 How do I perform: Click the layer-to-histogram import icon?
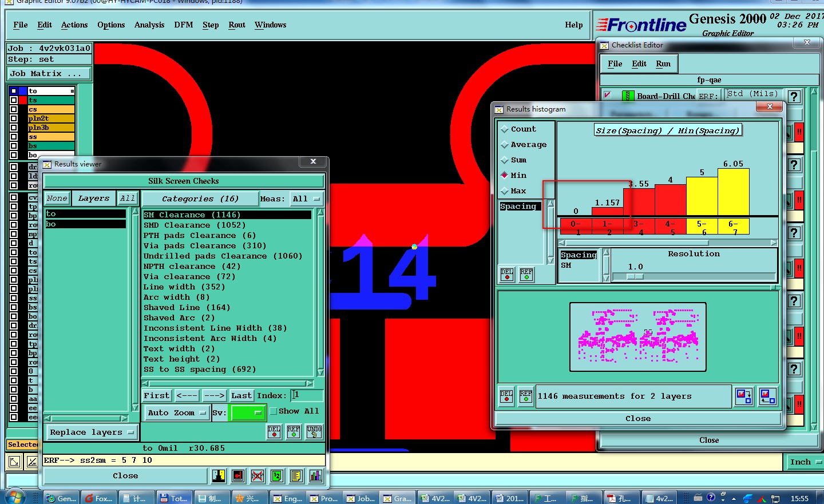tap(767, 396)
